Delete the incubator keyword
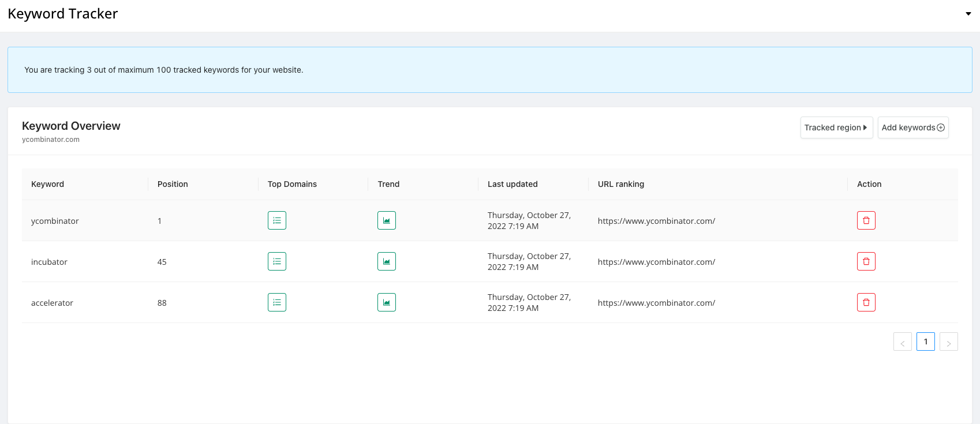The width and height of the screenshot is (980, 424). pos(866,261)
